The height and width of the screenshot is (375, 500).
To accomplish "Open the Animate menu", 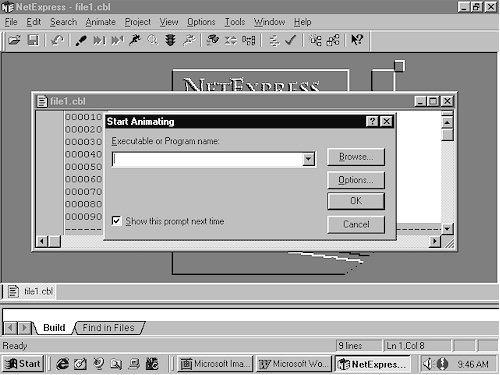I will coord(101,22).
